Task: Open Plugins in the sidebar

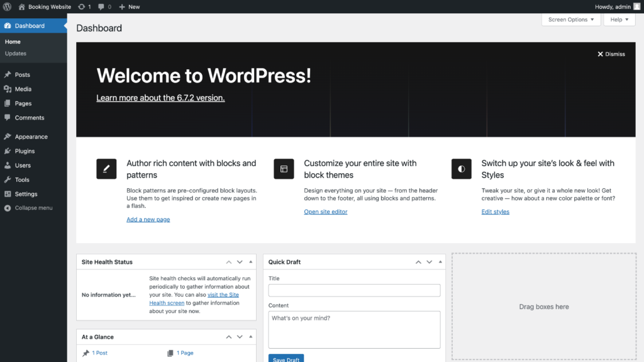Action: pyautogui.click(x=33, y=151)
